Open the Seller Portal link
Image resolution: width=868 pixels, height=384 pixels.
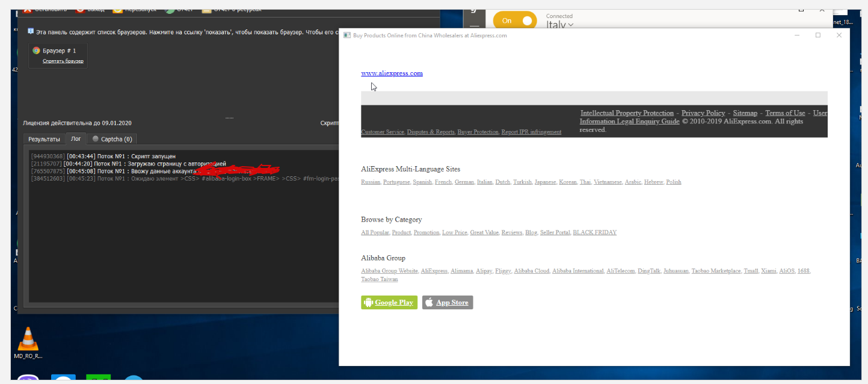(555, 232)
